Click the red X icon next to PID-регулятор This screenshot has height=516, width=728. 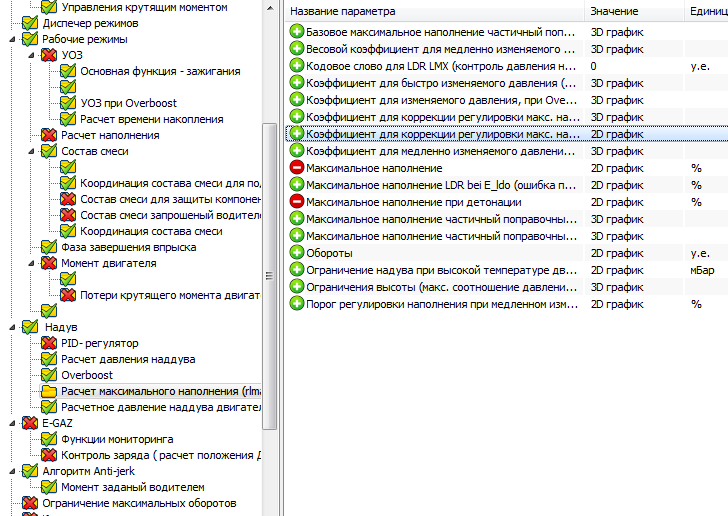coord(49,343)
